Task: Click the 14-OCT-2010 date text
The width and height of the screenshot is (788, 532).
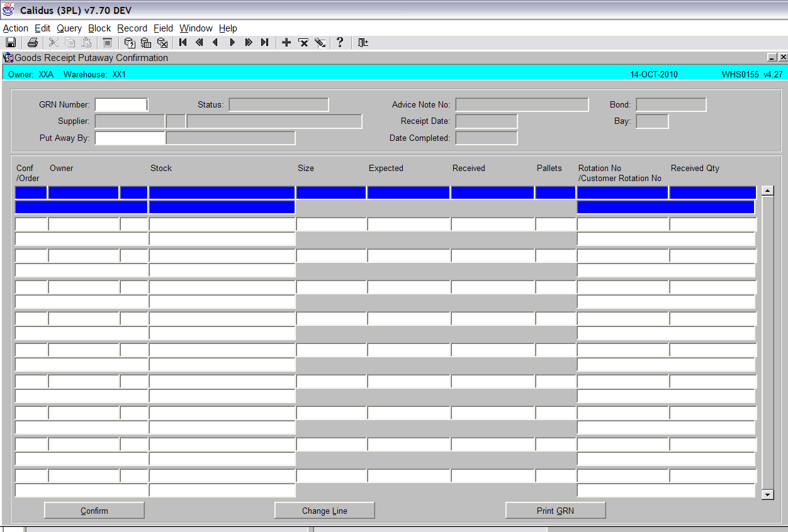Action: click(x=654, y=74)
